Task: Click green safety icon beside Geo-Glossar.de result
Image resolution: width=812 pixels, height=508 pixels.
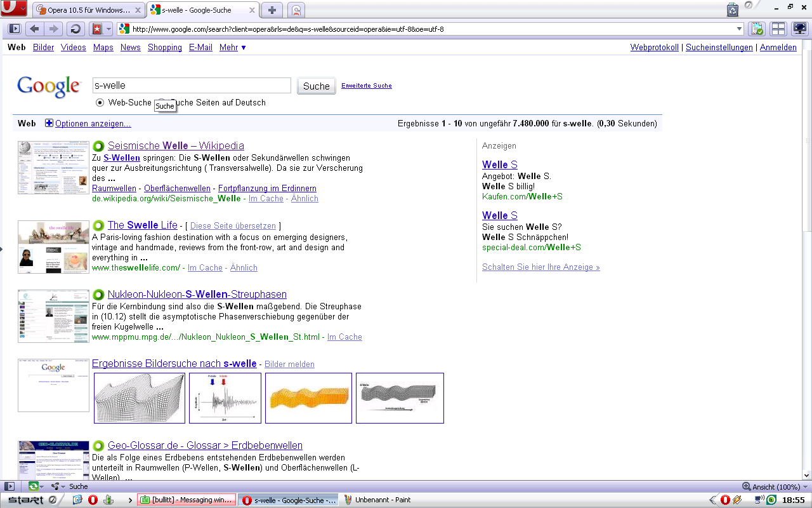Action: pyautogui.click(x=98, y=446)
